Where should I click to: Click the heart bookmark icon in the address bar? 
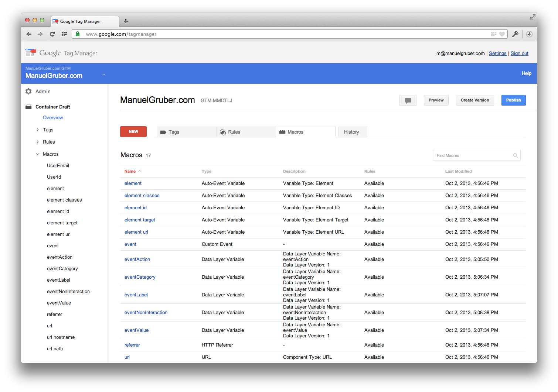[502, 34]
